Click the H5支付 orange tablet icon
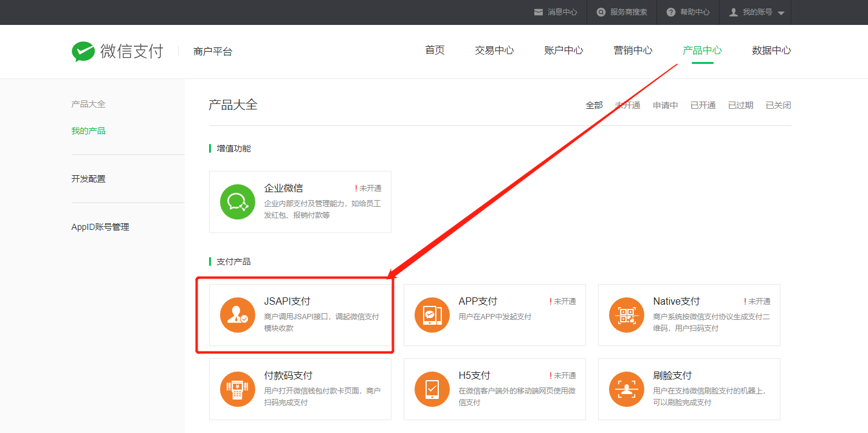The image size is (868, 433). point(432,389)
